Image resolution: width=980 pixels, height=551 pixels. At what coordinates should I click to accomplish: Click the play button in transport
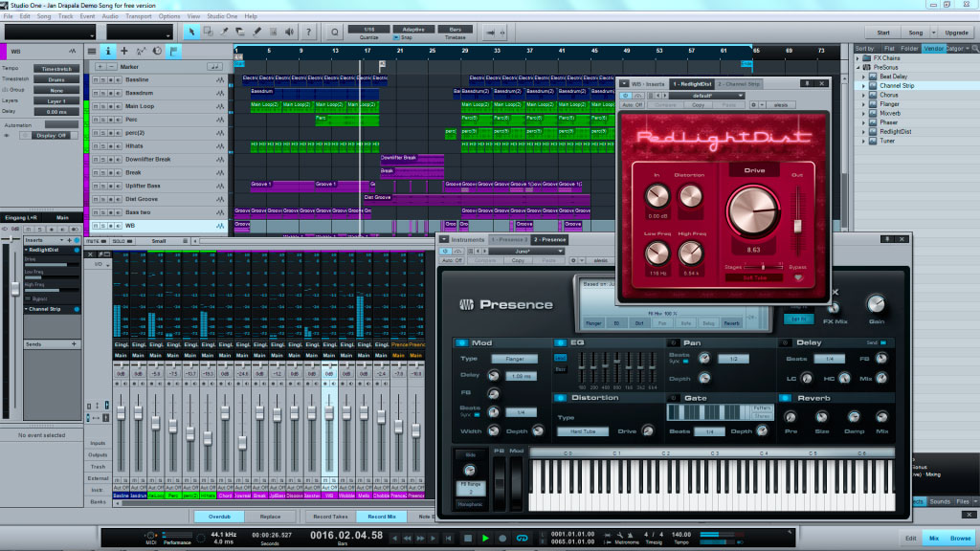pyautogui.click(x=485, y=538)
